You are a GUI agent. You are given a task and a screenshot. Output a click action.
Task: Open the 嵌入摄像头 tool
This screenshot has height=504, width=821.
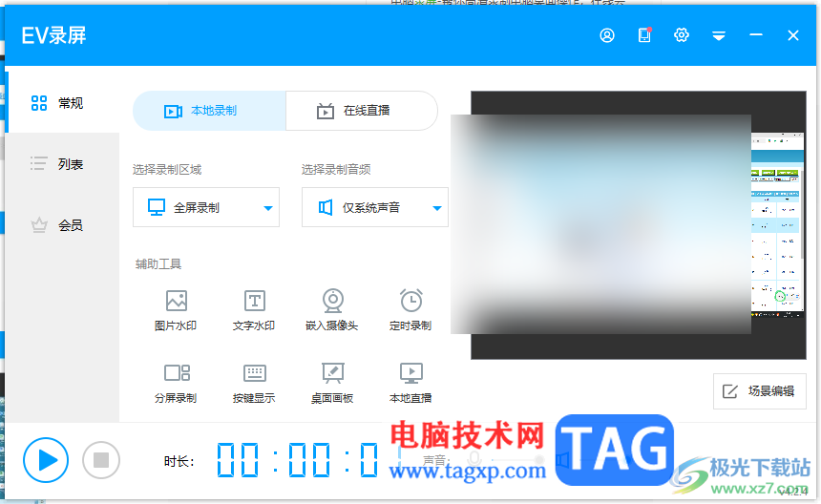click(x=332, y=310)
